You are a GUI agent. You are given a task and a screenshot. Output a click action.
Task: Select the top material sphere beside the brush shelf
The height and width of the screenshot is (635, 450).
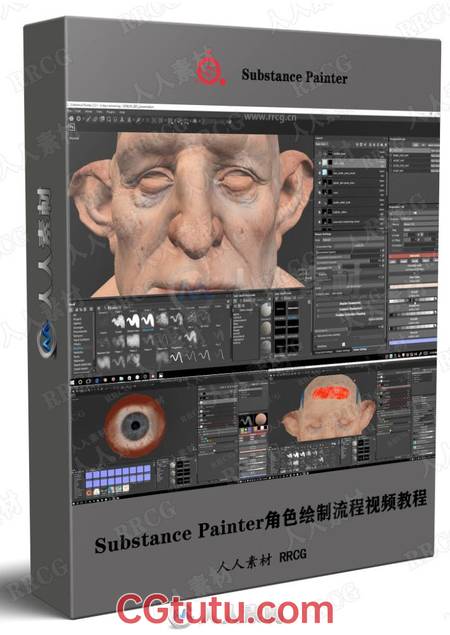(x=266, y=310)
